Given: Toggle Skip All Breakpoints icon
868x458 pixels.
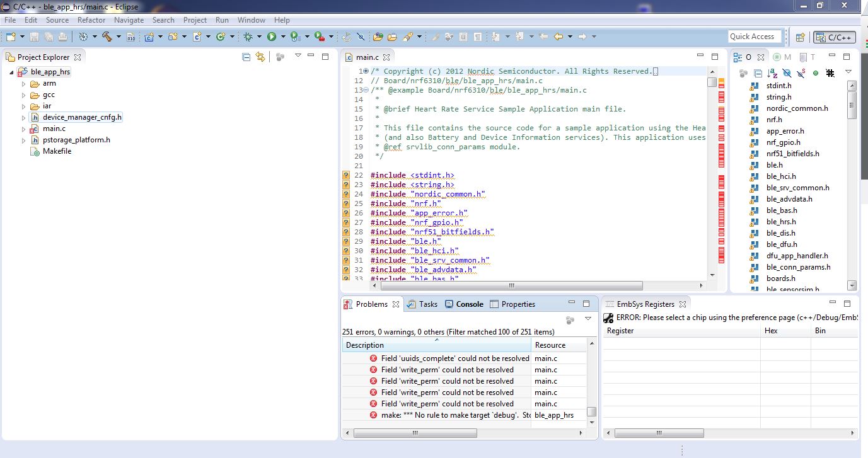Looking at the screenshot, I should click(360, 37).
